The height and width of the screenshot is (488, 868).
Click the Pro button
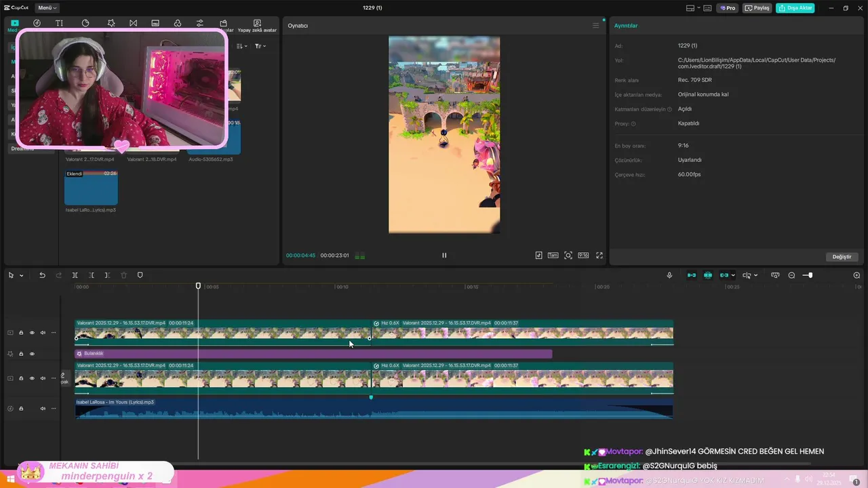[x=728, y=8]
